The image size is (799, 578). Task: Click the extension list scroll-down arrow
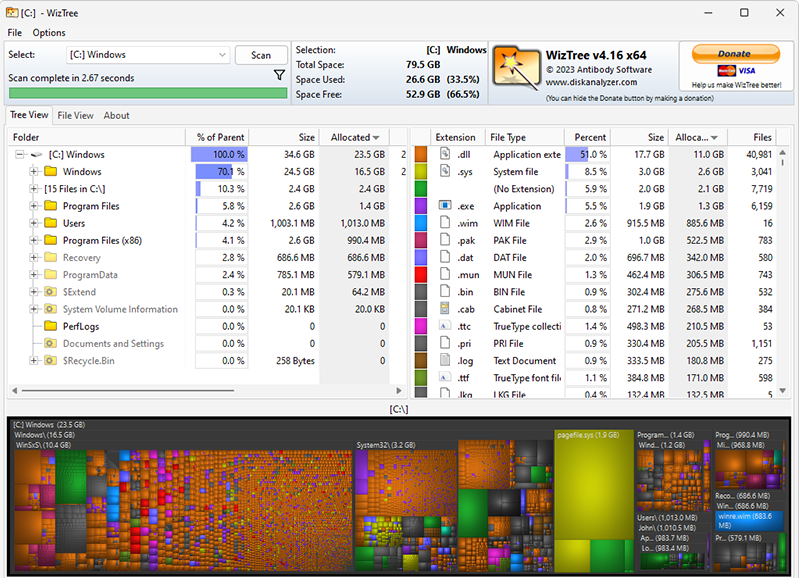(x=783, y=390)
